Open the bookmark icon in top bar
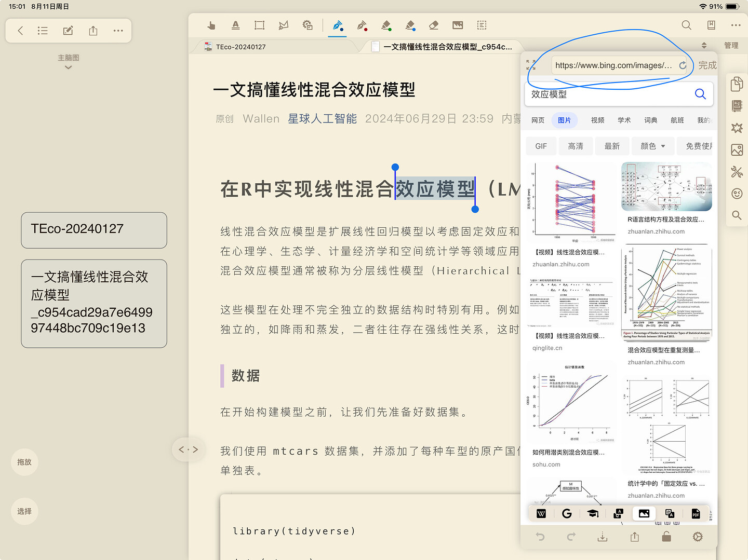The height and width of the screenshot is (560, 748). tap(711, 25)
